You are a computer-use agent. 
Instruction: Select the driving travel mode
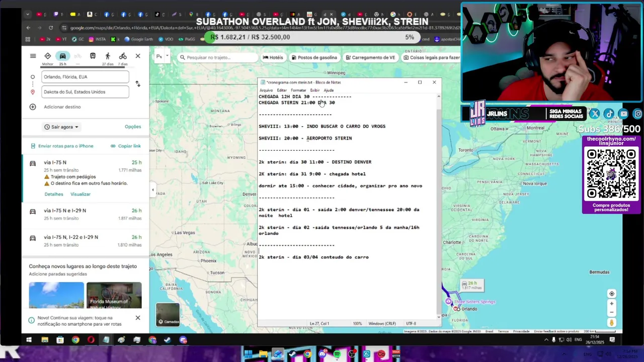(62, 56)
